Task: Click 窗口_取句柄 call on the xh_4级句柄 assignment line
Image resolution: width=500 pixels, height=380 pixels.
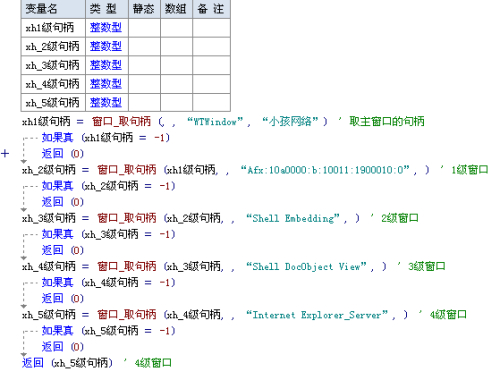Action: 127,266
